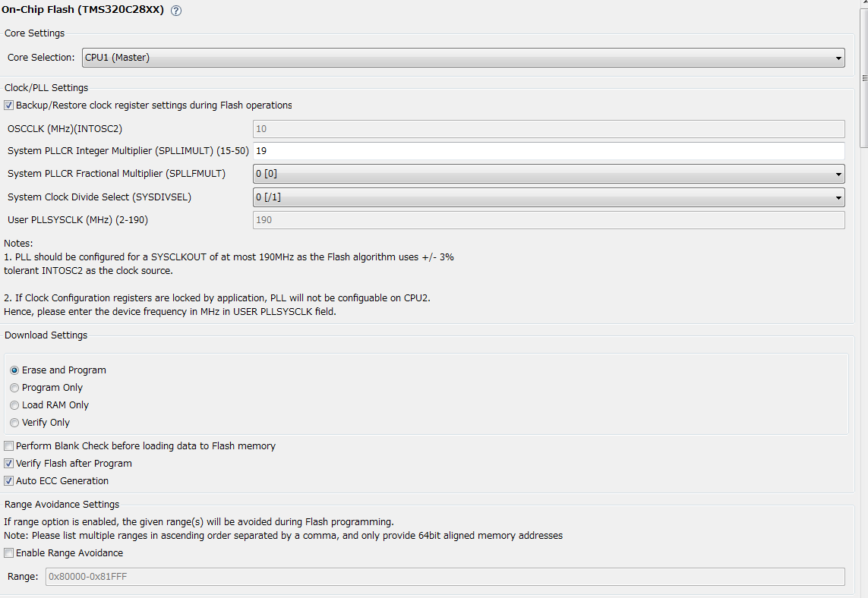Open the Core Selection dropdown
This screenshot has width=868, height=598.
coord(462,58)
